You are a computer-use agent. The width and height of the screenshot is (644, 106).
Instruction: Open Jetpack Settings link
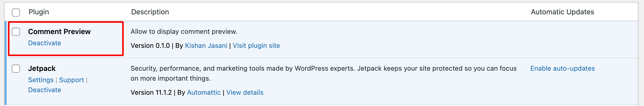41,80
